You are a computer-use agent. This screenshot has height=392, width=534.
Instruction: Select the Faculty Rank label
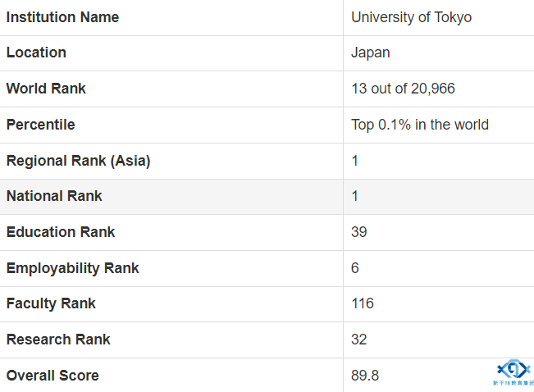[x=51, y=303]
